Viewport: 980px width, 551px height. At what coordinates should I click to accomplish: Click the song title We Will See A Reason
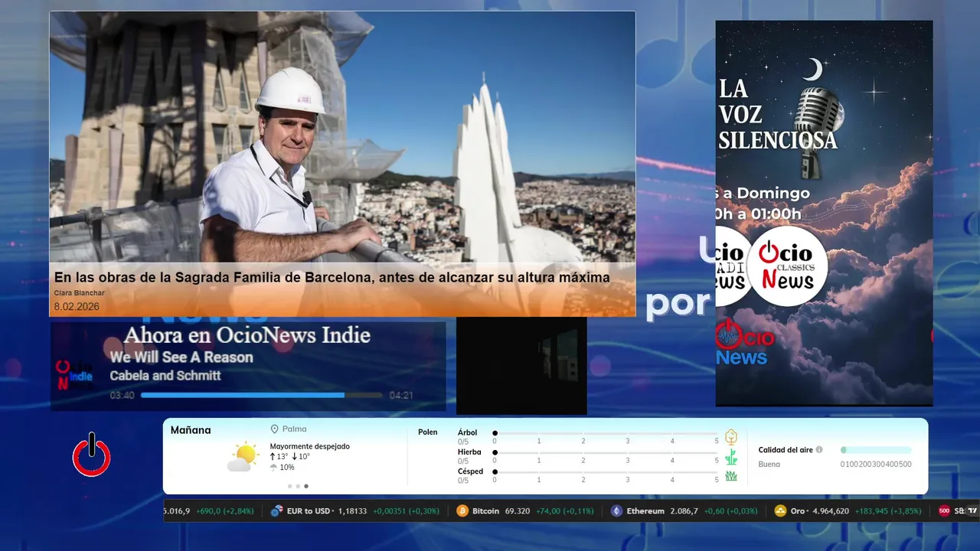[x=181, y=357]
